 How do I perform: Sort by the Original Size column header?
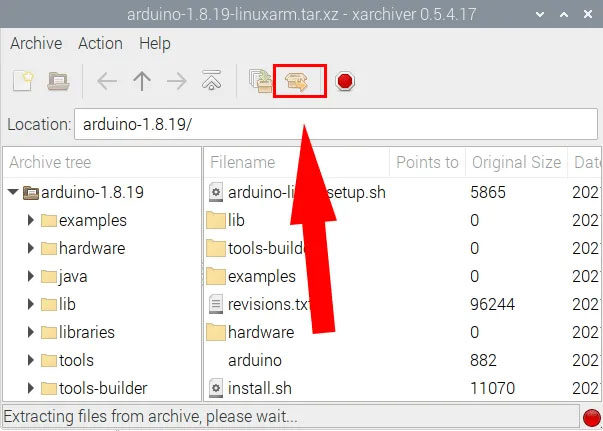(516, 162)
